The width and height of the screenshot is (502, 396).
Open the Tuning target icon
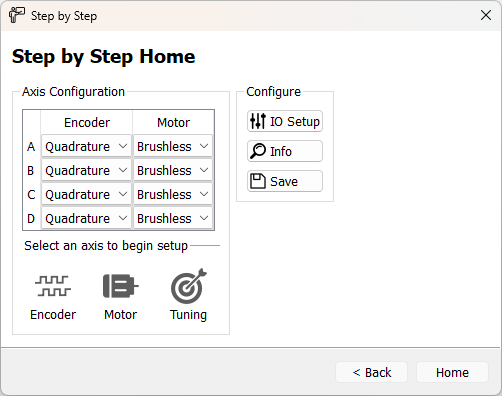(x=189, y=286)
